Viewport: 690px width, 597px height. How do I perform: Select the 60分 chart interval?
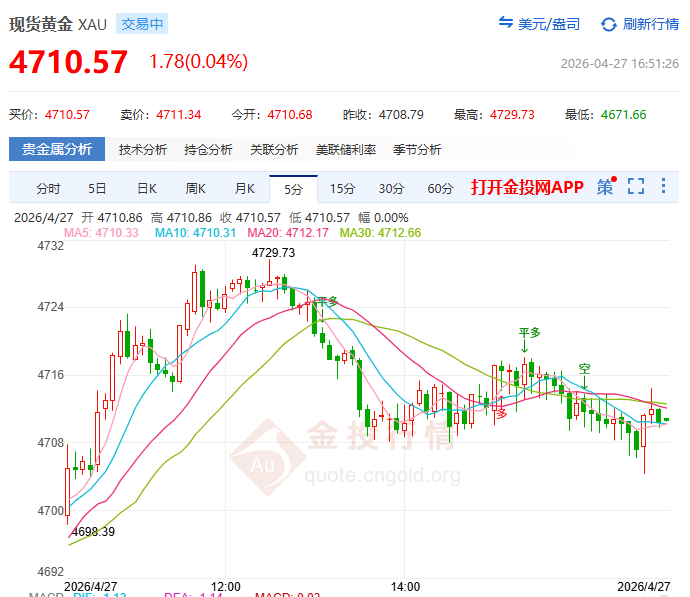pyautogui.click(x=440, y=189)
